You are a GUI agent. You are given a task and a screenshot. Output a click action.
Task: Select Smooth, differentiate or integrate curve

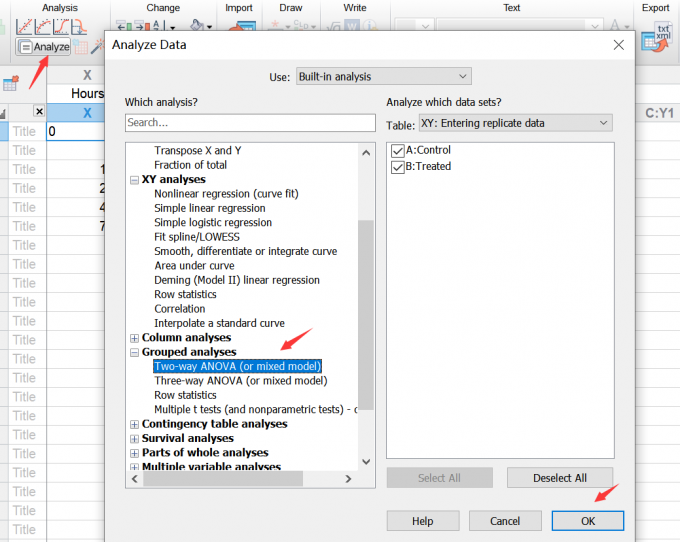coord(245,251)
